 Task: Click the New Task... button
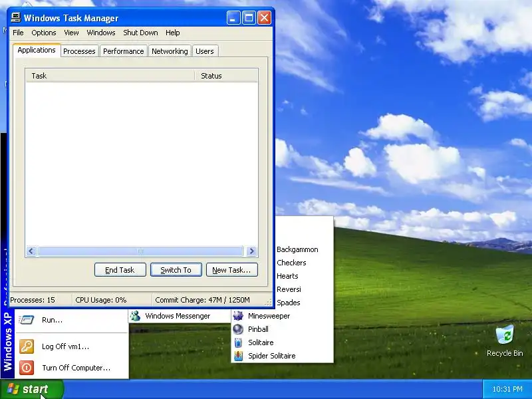231,270
